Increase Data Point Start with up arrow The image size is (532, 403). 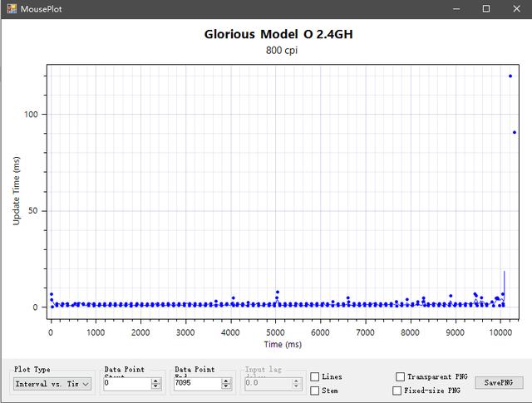tap(155, 381)
